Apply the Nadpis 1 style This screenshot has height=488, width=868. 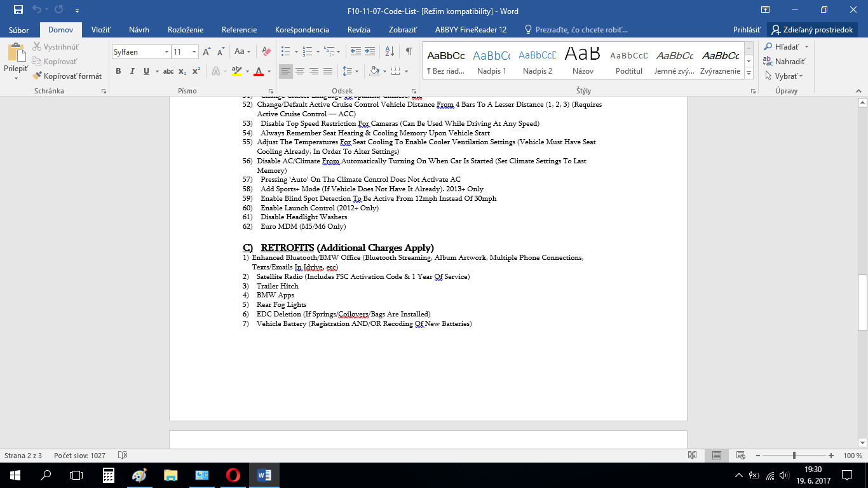492,60
